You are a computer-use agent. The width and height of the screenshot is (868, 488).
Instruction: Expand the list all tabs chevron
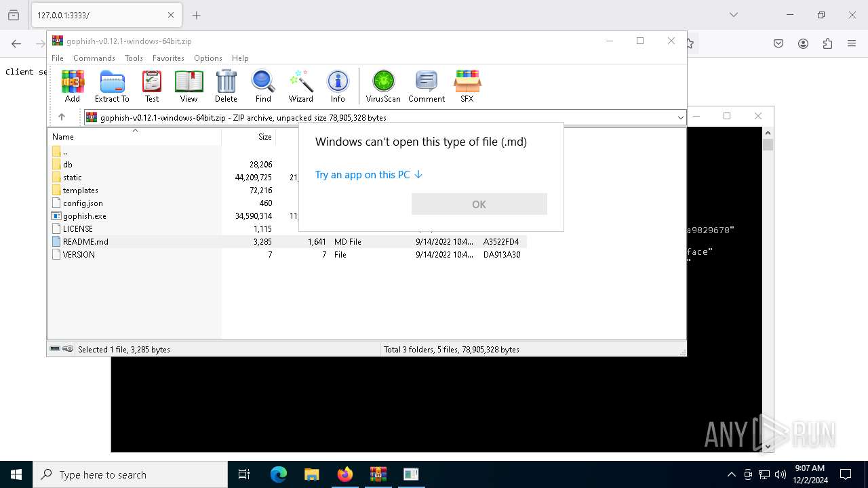point(733,15)
